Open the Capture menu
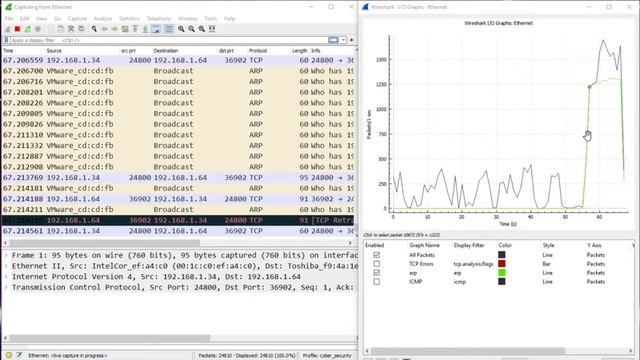This screenshot has height=360, width=640. 77,19
